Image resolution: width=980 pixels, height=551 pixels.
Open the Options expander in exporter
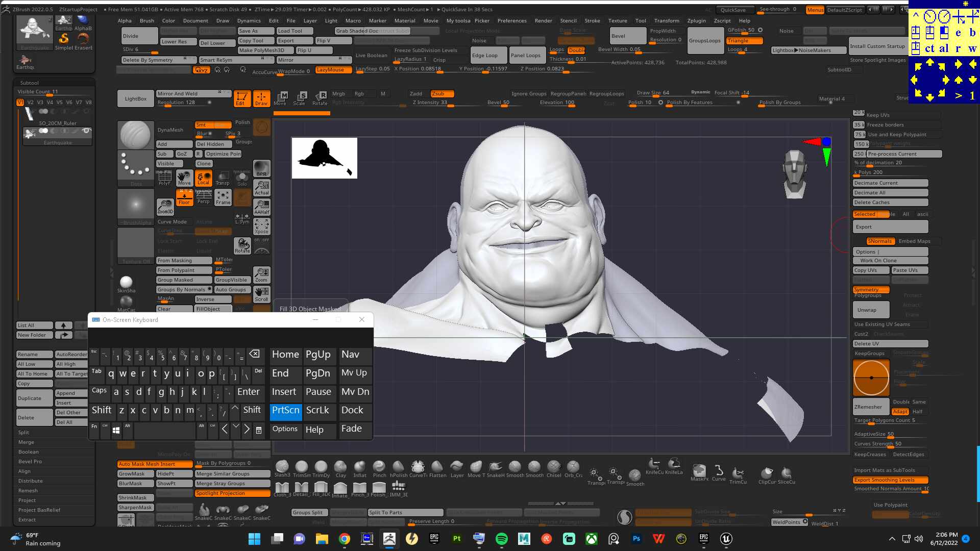coord(890,252)
